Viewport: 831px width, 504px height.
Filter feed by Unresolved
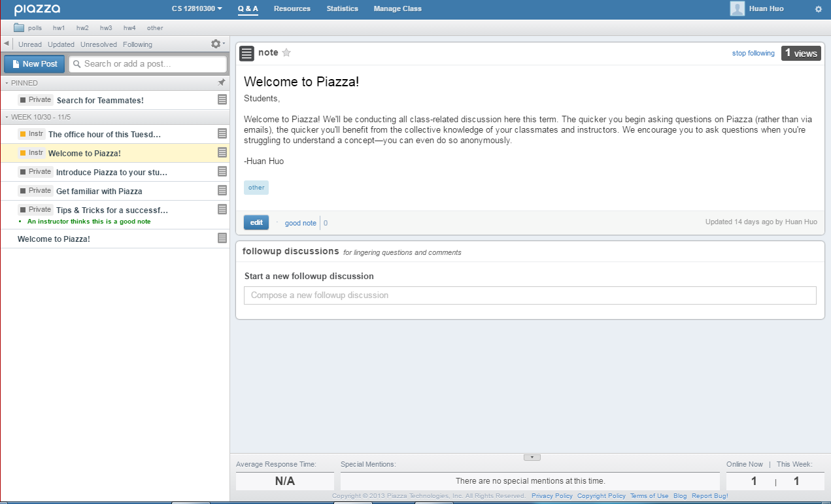99,44
